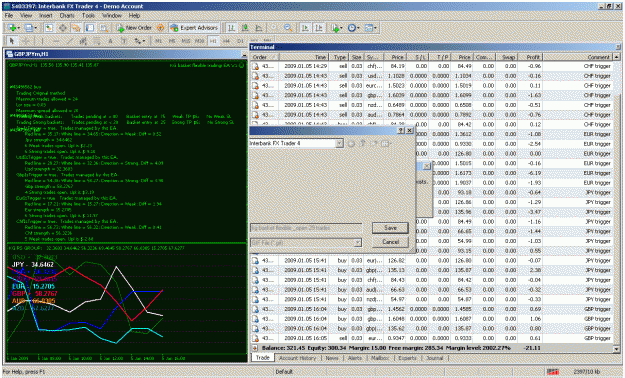
Task: Launch MetaEditor from the toolbar
Action: point(160,28)
